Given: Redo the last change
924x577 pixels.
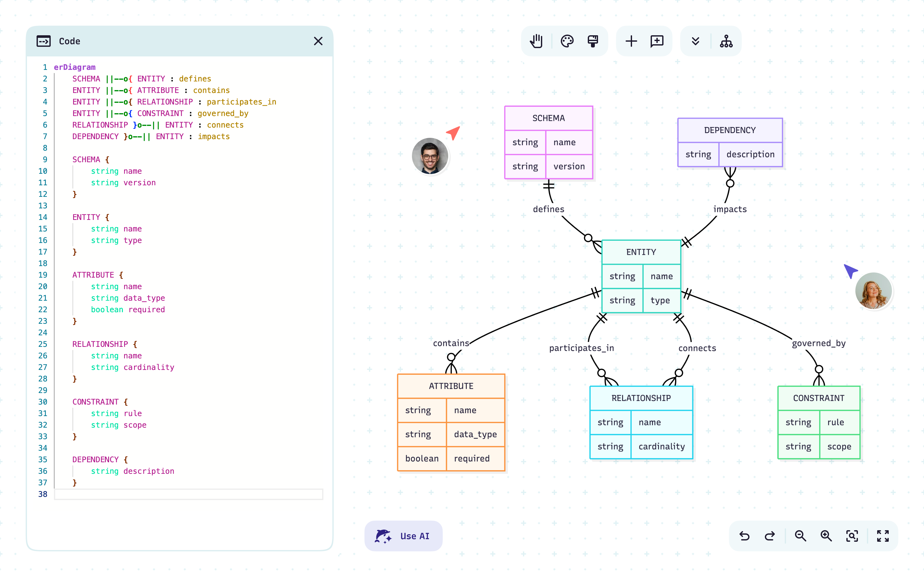Looking at the screenshot, I should point(770,536).
